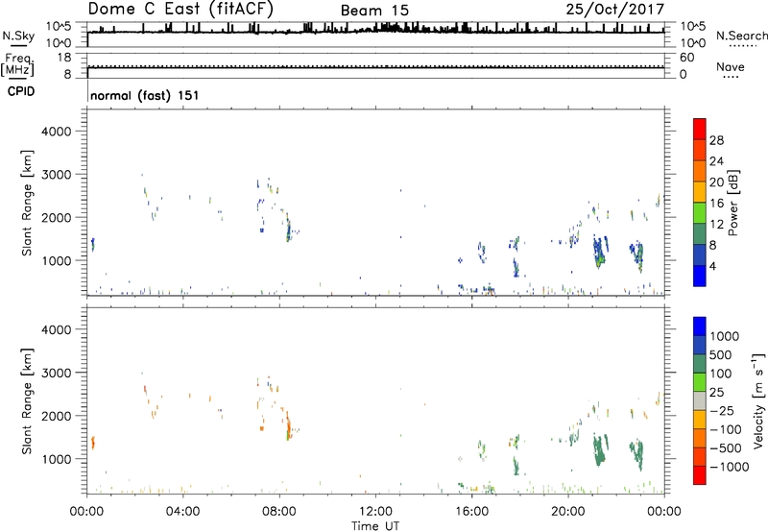This screenshot has width=768, height=532.
Task: Click the '28' label on Power scale
Action: point(716,140)
